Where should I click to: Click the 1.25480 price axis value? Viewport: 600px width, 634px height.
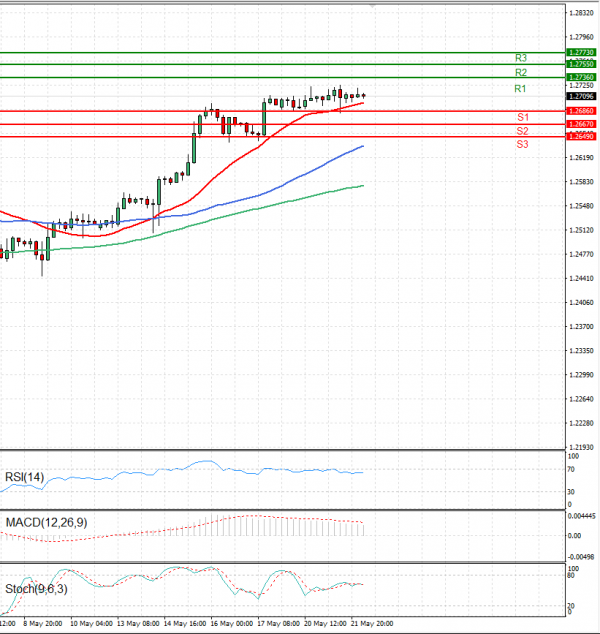pos(581,206)
